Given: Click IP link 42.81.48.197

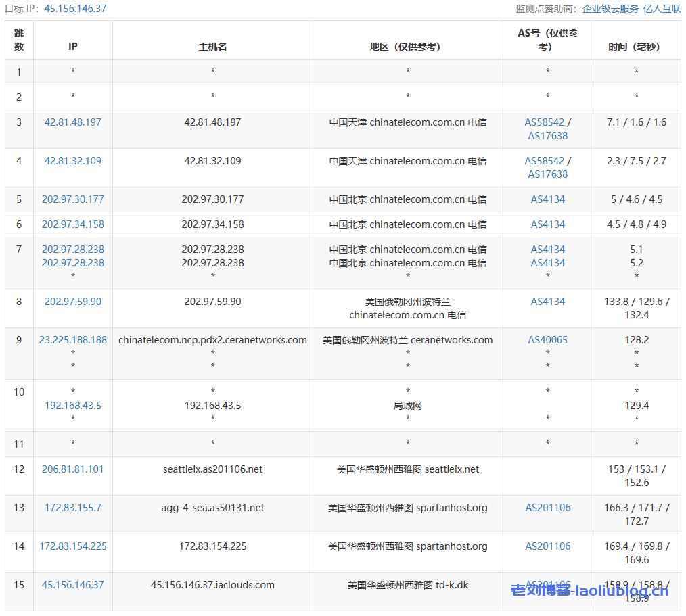Looking at the screenshot, I should pos(73,122).
